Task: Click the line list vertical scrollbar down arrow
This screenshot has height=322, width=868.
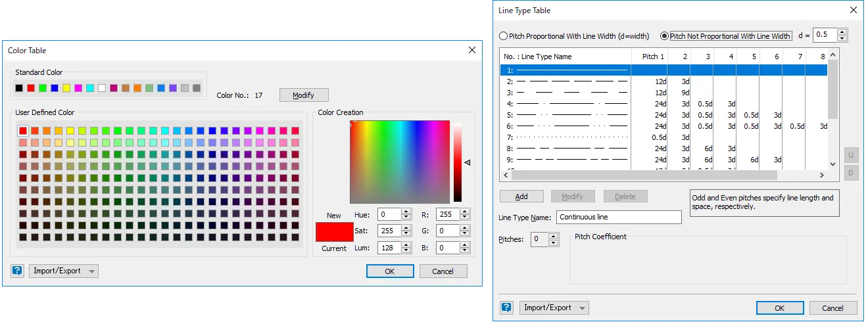Action: [x=833, y=164]
